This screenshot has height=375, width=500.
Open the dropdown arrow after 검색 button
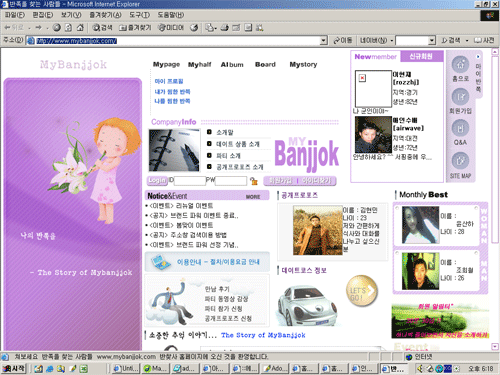(x=467, y=41)
